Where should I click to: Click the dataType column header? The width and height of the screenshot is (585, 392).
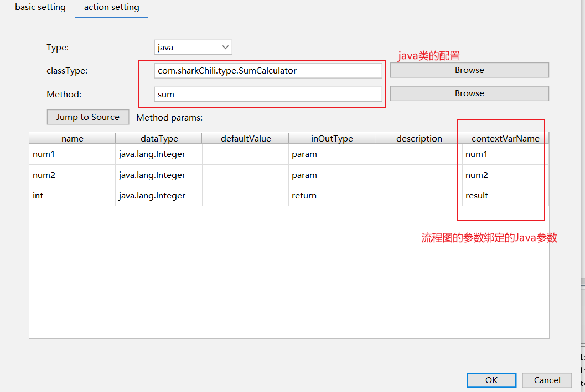(x=159, y=138)
